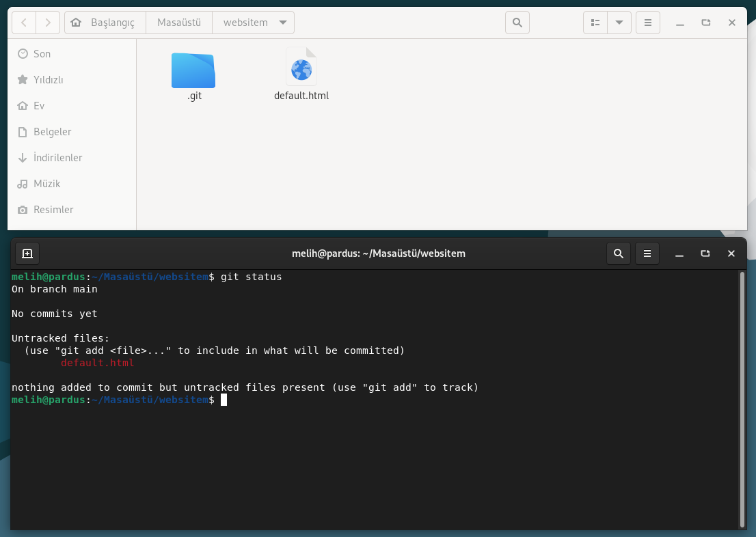Viewport: 756px width, 537px height.
Task: Close the terminal window
Action: pos(731,253)
